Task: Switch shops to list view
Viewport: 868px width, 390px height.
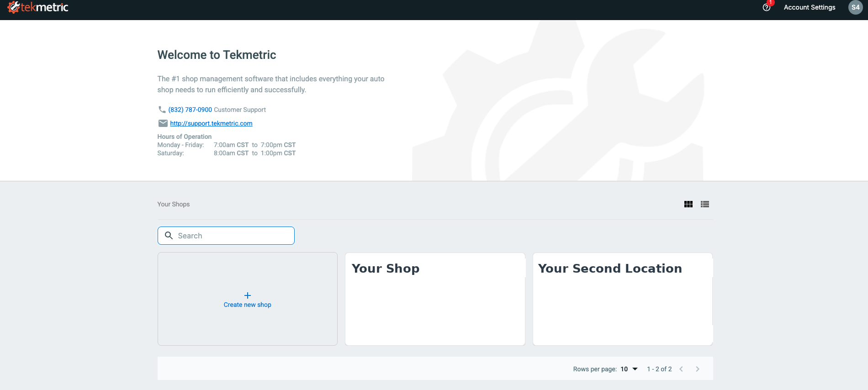Action: tap(705, 204)
